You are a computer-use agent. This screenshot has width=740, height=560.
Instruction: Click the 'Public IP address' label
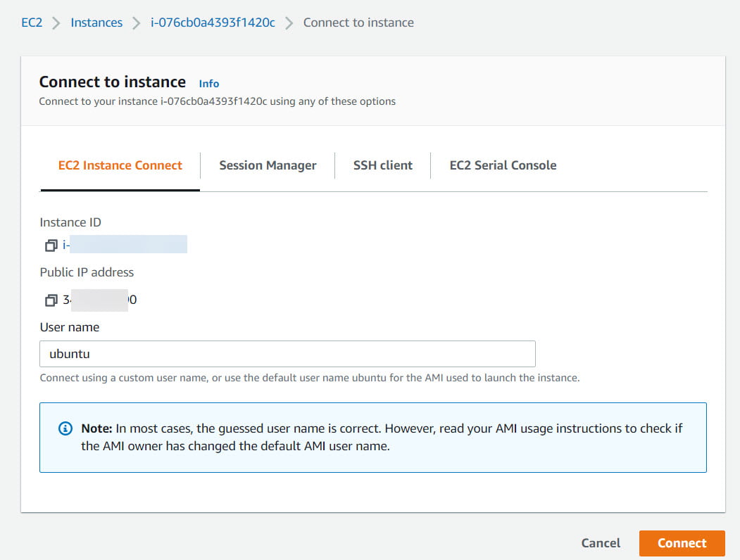click(87, 272)
